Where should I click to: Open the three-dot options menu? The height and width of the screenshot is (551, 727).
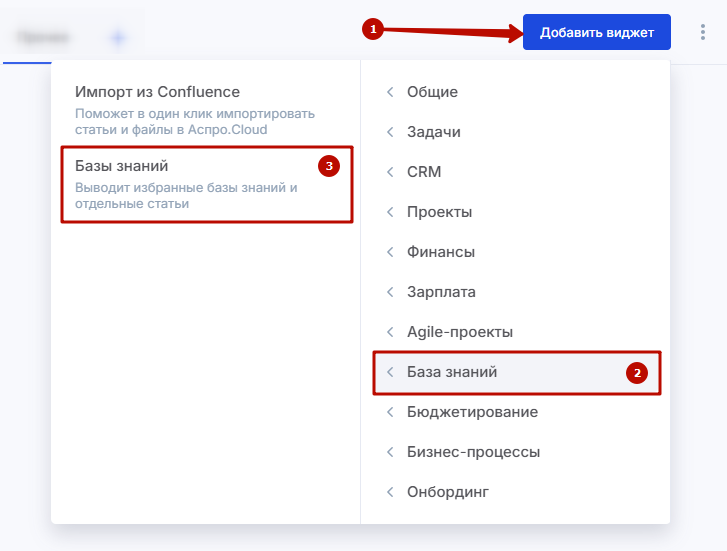[x=702, y=33]
